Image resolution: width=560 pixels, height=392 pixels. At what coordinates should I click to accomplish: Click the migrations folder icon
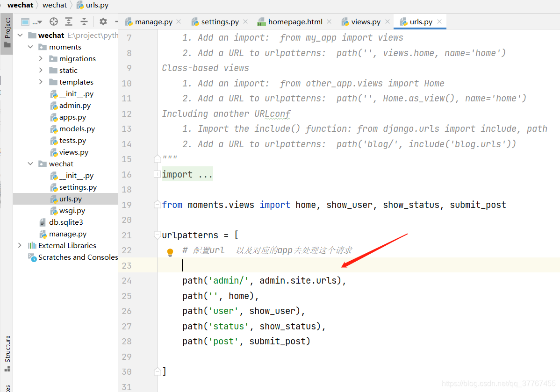tap(53, 58)
